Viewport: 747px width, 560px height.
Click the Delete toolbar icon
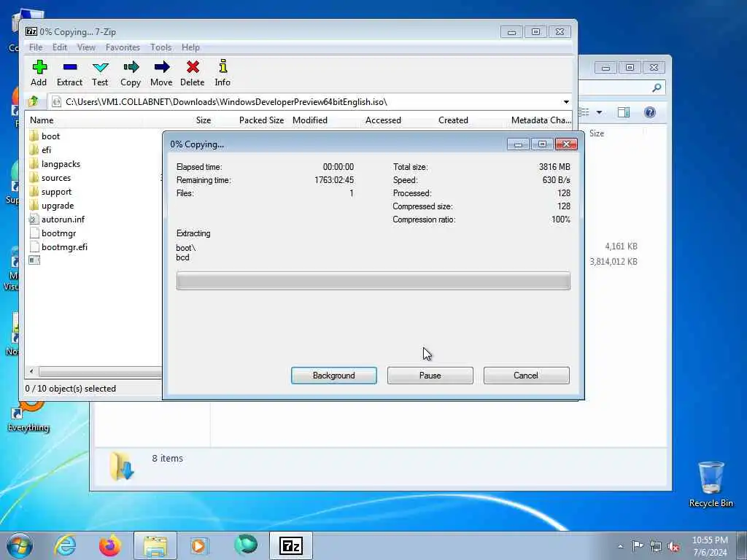pyautogui.click(x=193, y=73)
